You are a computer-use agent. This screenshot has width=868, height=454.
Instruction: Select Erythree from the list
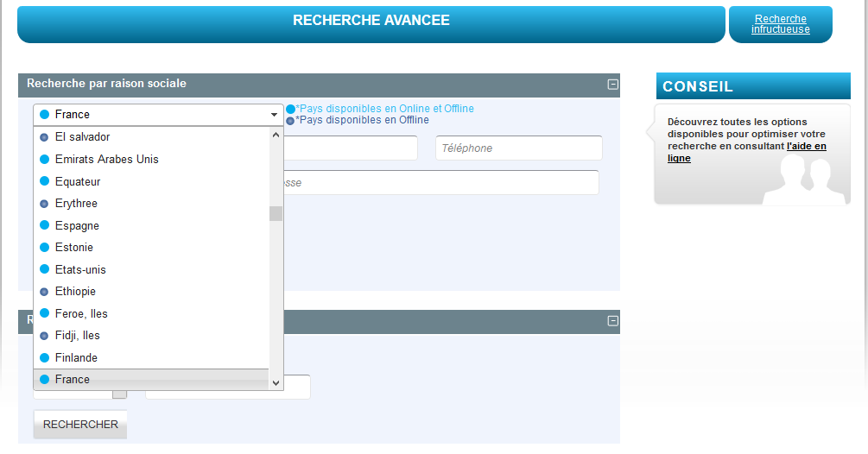76,204
